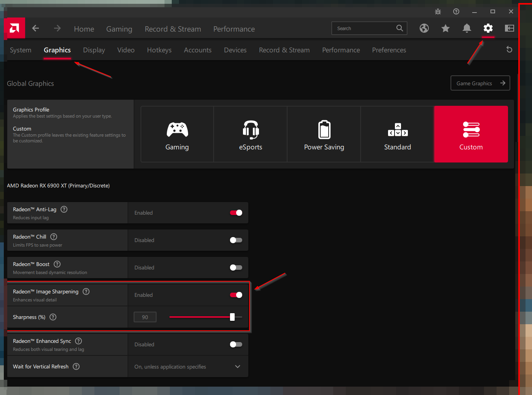532x395 pixels.
Task: Open the bug report icon
Action: click(x=438, y=11)
